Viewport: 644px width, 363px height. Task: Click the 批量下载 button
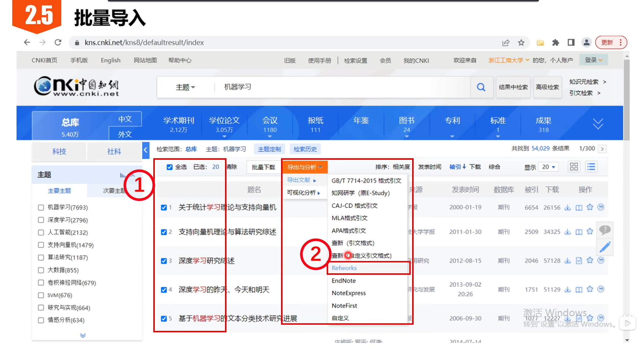click(263, 167)
